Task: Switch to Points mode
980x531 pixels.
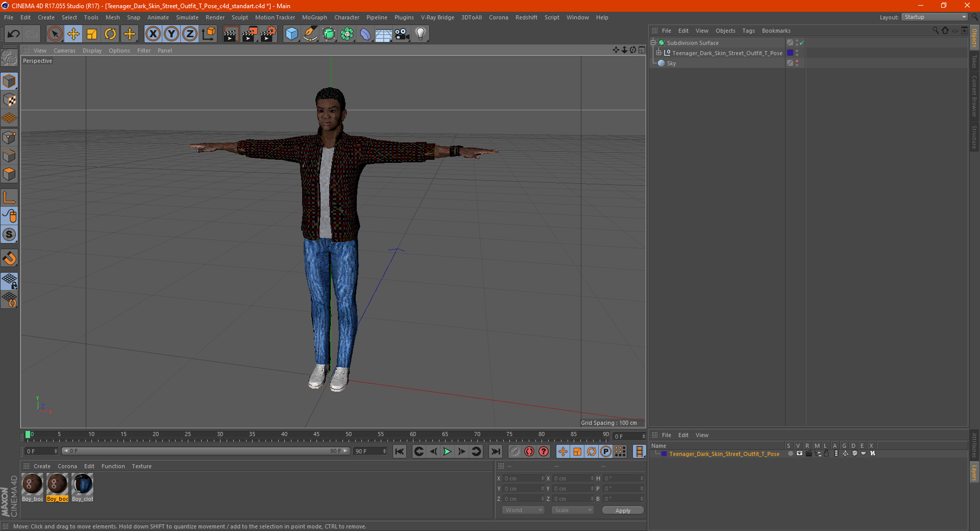Action: click(x=9, y=137)
